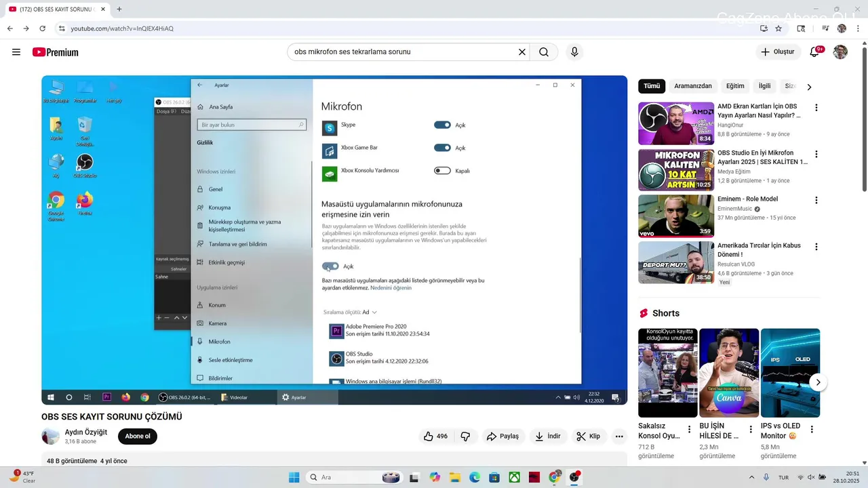Select the İlgili filter chip

pos(765,86)
